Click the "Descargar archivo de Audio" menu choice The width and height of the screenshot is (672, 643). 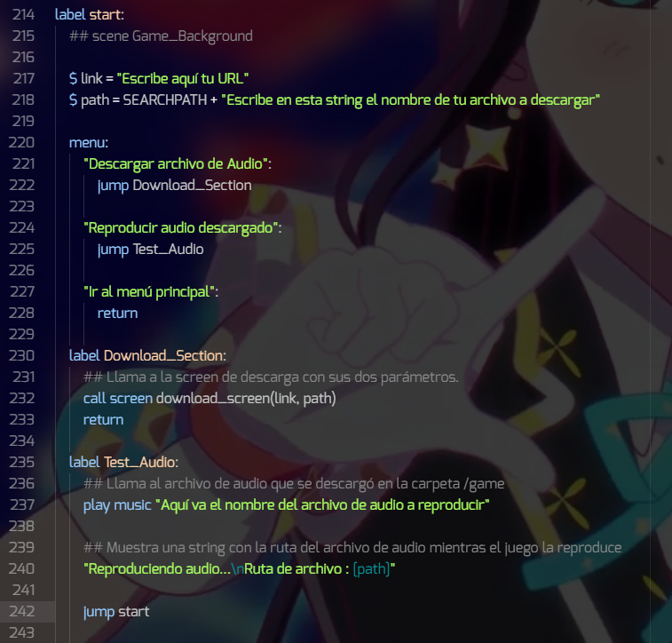pos(178,163)
